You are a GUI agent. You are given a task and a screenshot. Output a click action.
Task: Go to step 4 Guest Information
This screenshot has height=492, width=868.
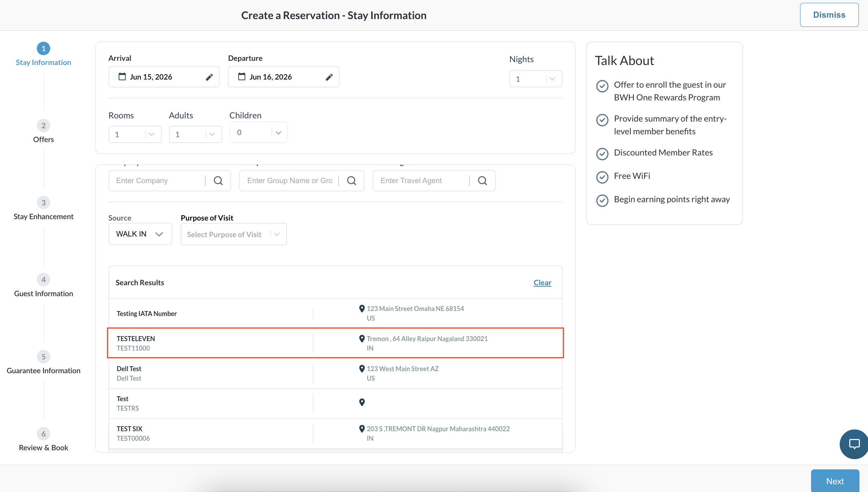pyautogui.click(x=44, y=286)
